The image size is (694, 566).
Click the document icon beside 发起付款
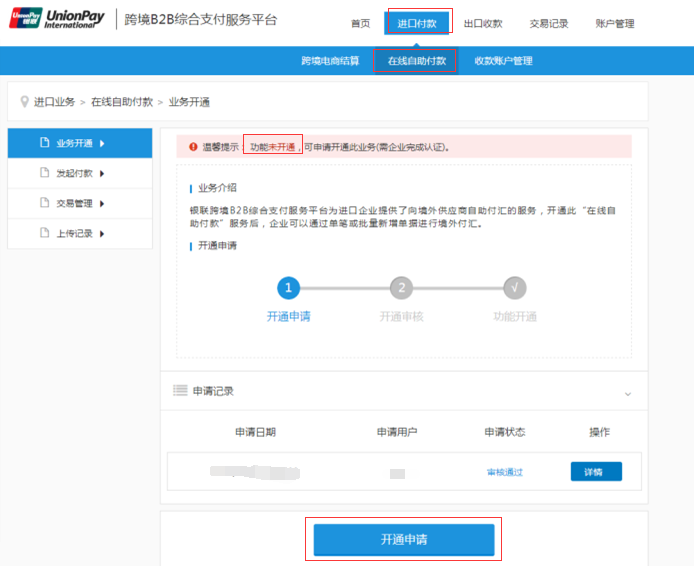click(x=44, y=173)
